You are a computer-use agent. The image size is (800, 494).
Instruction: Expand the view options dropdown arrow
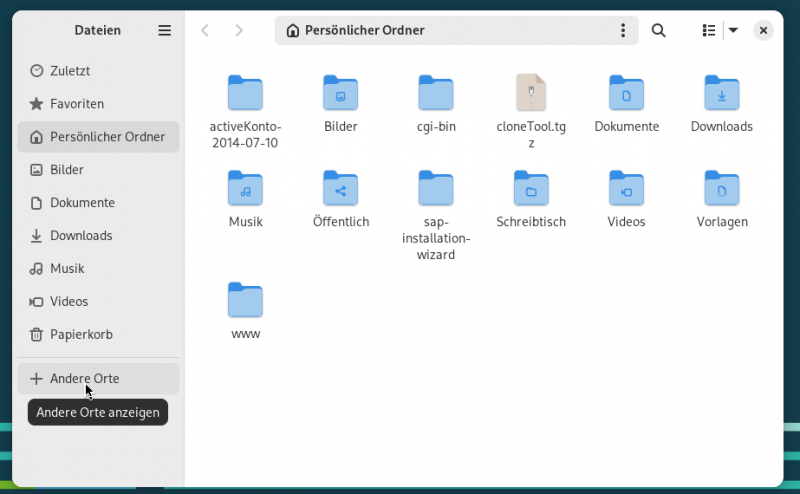coord(733,30)
